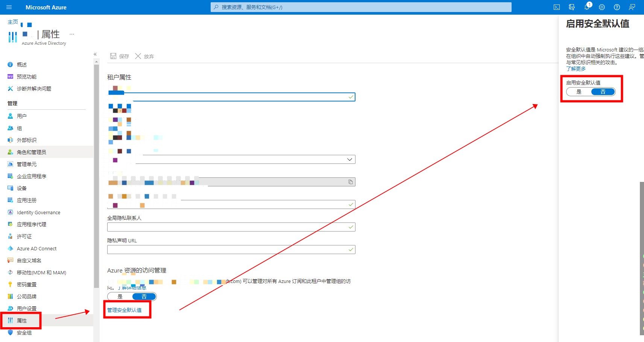Click the 许可证 license icon

(x=10, y=236)
